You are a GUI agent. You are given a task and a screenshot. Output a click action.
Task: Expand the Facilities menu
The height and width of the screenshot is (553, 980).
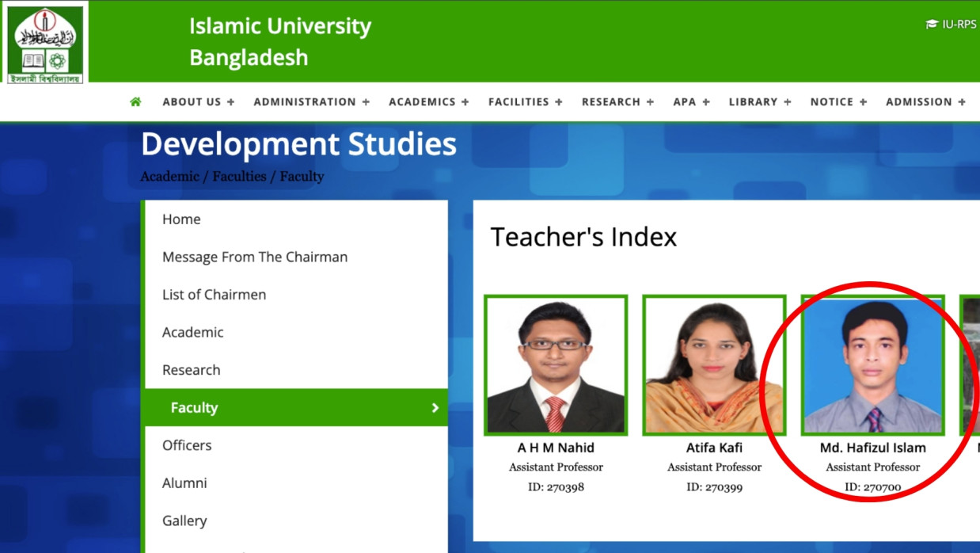[526, 102]
